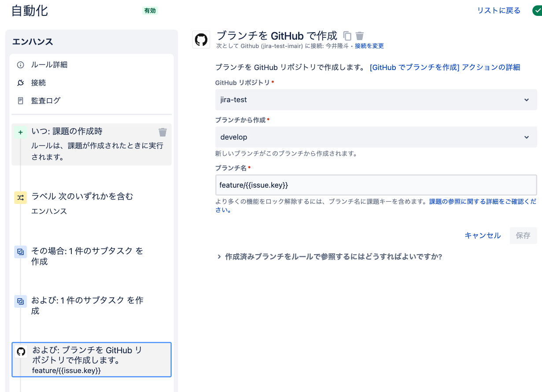Viewport: 542px width, 392px height.
Task: Click the GitHub logo next to the heading
Action: coord(201,40)
